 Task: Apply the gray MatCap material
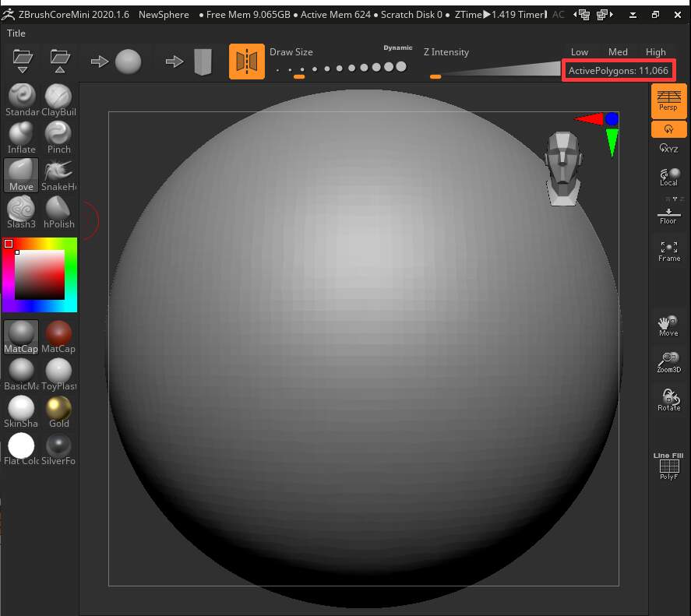click(21, 337)
